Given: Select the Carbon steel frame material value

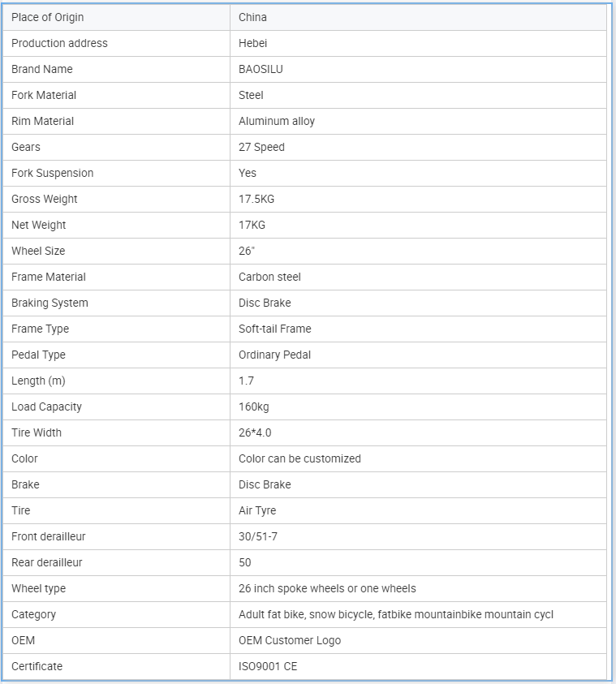Looking at the screenshot, I should point(269,277).
